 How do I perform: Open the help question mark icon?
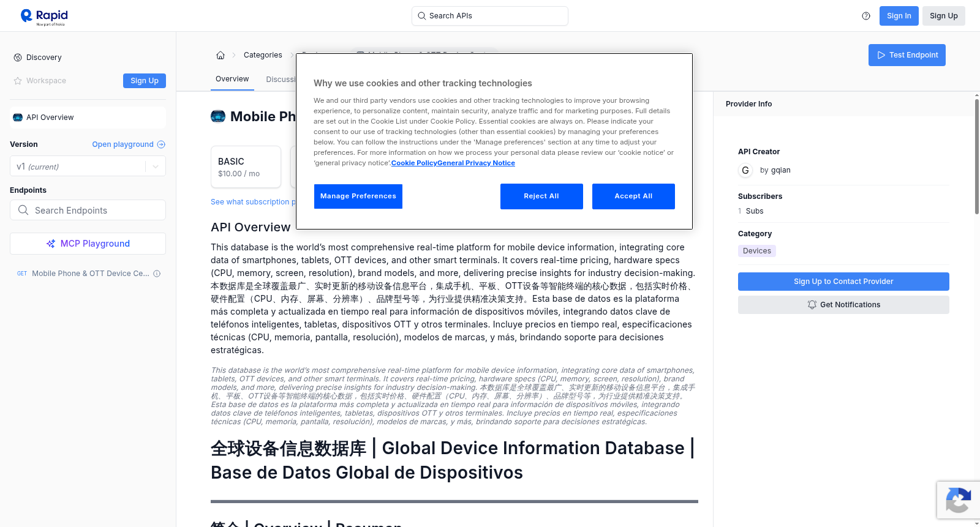coord(866,16)
